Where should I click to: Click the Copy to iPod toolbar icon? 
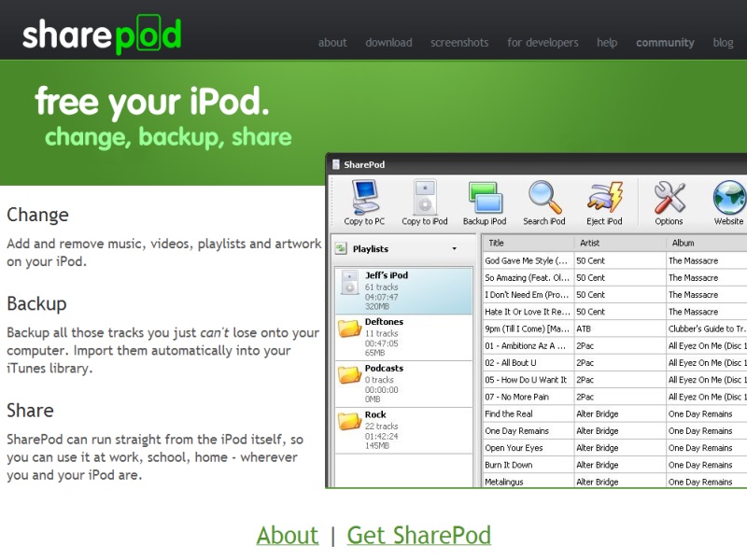[425, 197]
